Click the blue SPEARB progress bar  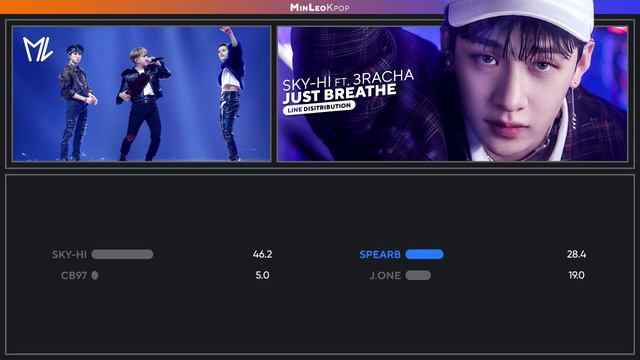(x=424, y=254)
